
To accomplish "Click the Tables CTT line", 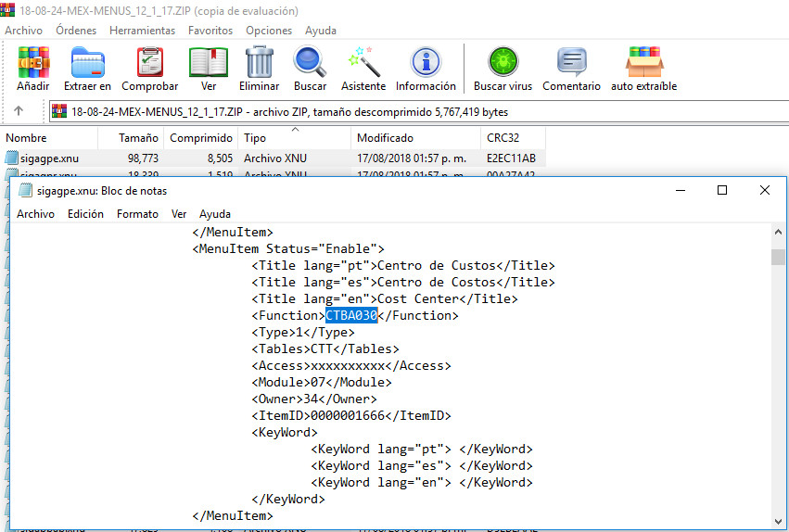I will pyautogui.click(x=325, y=349).
